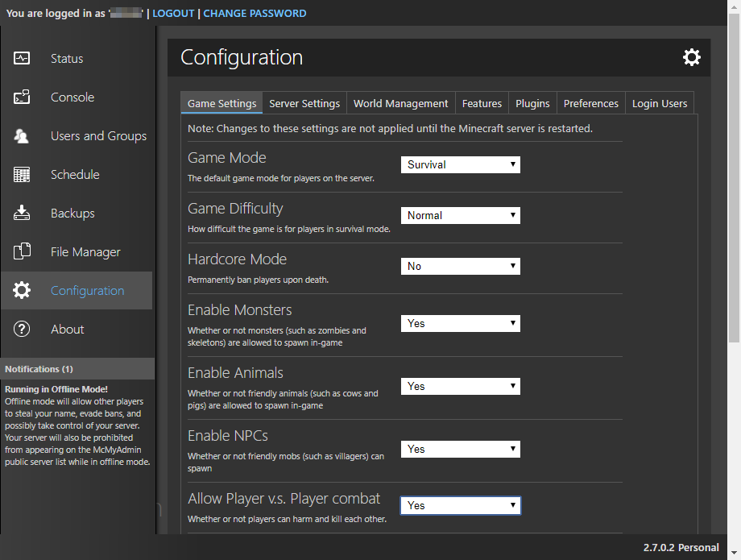Image resolution: width=741 pixels, height=560 pixels.
Task: Open the Status heartbeat monitor icon
Action: [22, 58]
